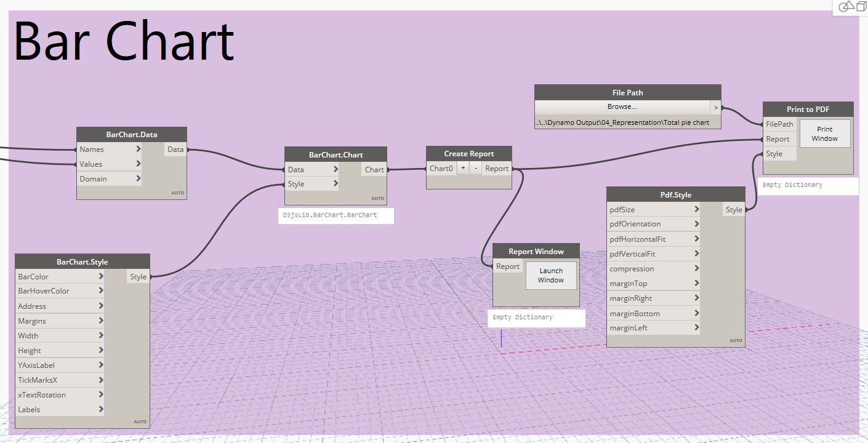Click the YAxisLabel input chevron
The height and width of the screenshot is (443, 868).
[101, 365]
